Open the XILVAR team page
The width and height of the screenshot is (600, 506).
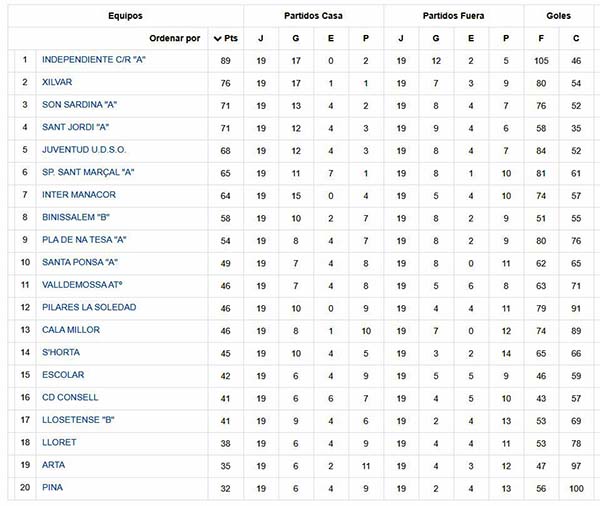tap(57, 82)
